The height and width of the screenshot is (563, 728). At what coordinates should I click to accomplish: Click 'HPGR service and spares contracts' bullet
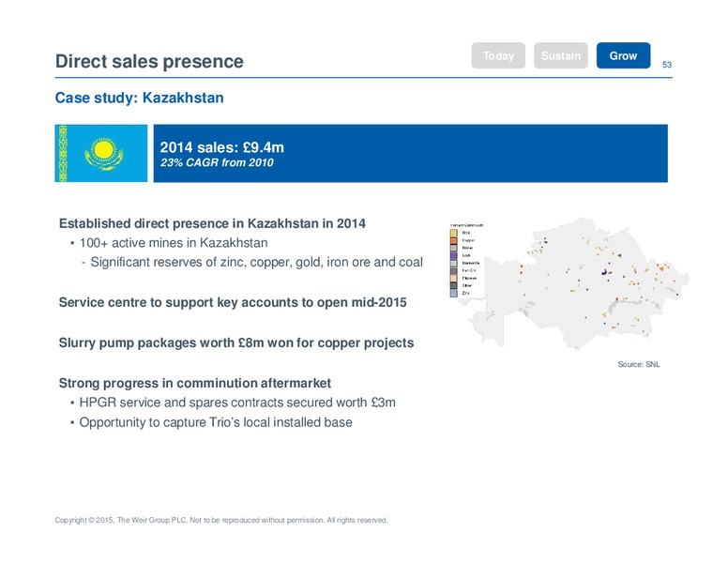(x=237, y=403)
